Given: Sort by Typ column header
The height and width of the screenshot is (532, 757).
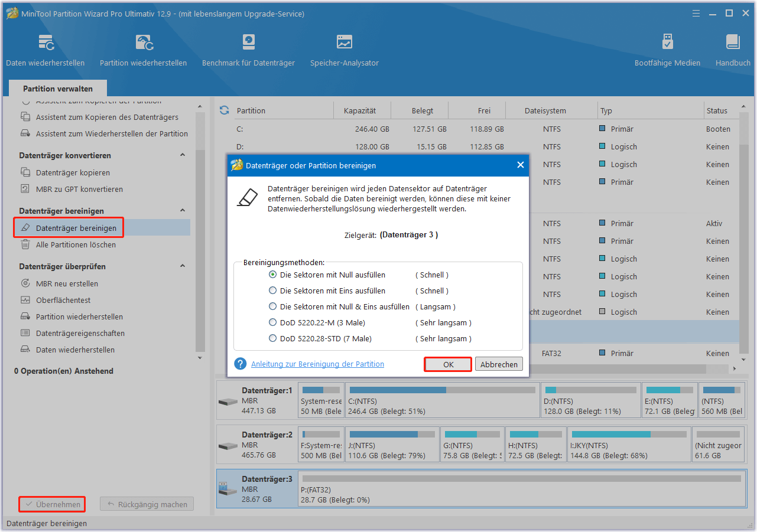Looking at the screenshot, I should pyautogui.click(x=606, y=110).
